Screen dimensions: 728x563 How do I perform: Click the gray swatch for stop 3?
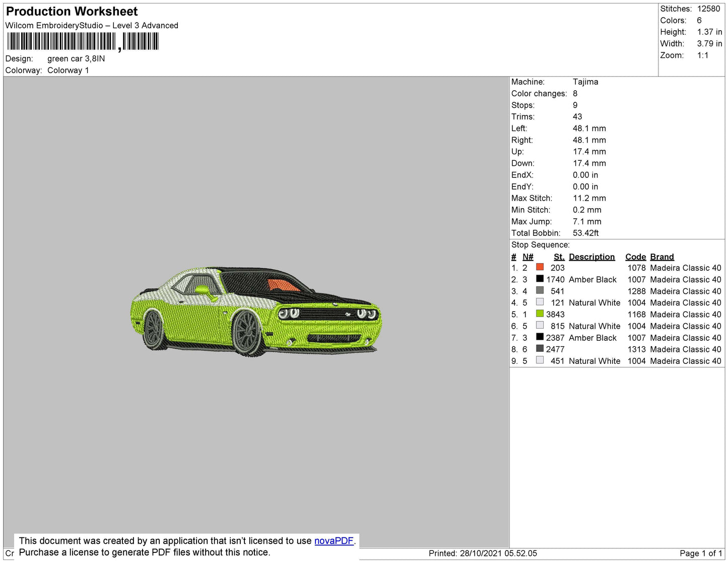tap(540, 290)
